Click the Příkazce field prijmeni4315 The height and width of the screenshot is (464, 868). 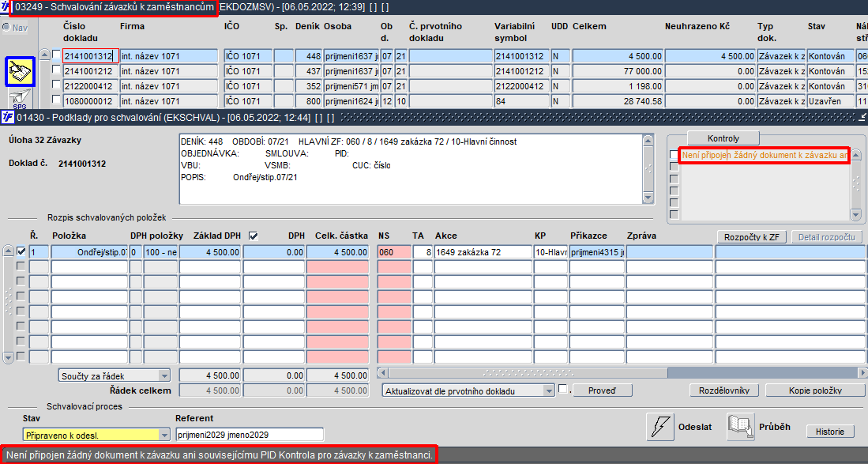[597, 252]
